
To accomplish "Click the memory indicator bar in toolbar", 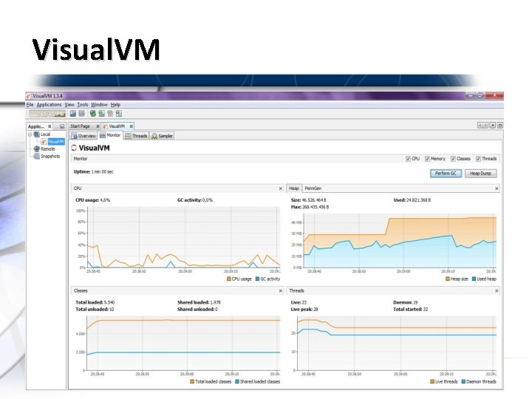I will tap(47, 114).
